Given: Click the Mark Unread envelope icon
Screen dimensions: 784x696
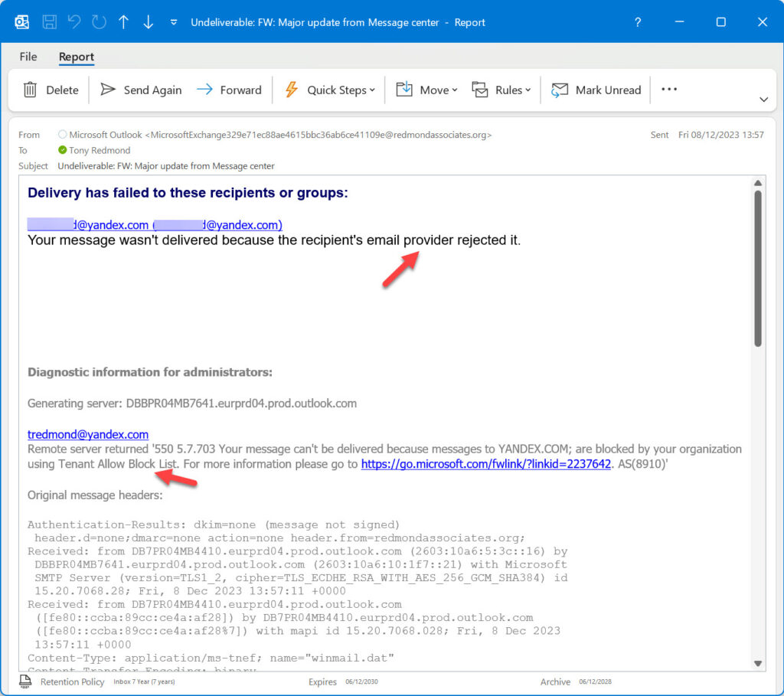Looking at the screenshot, I should [x=560, y=90].
